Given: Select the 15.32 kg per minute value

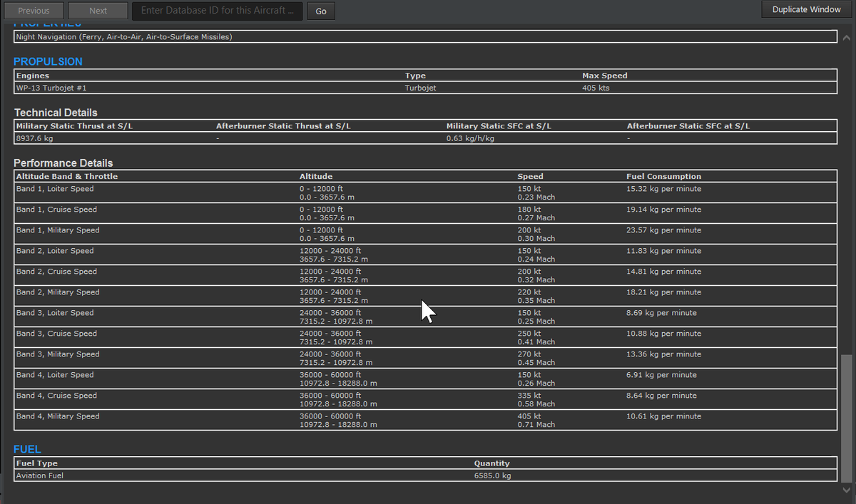Looking at the screenshot, I should (663, 189).
